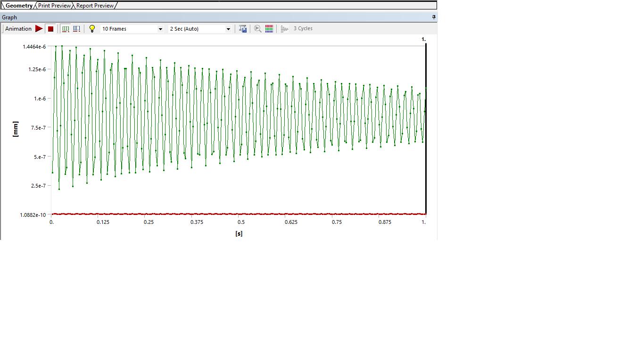Play the animation

(39, 29)
